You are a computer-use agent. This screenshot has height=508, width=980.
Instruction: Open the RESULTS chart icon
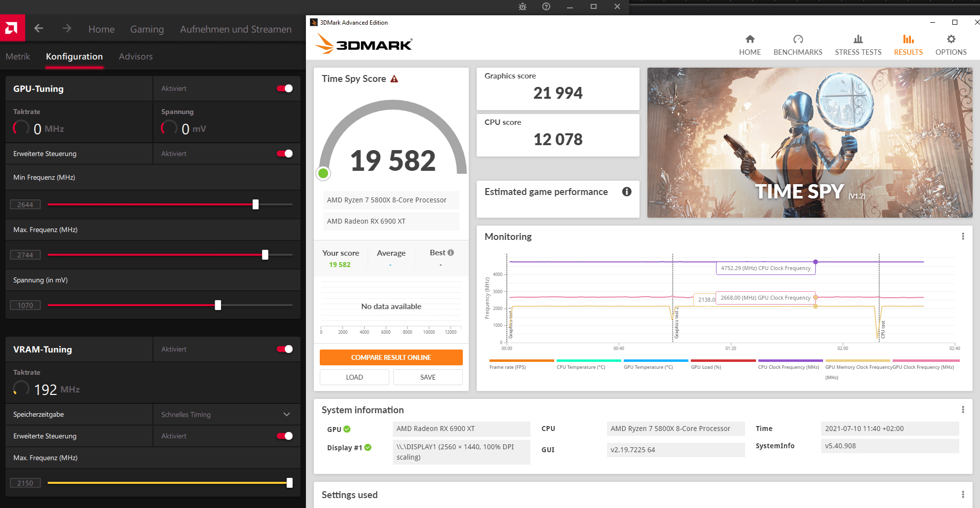(908, 39)
